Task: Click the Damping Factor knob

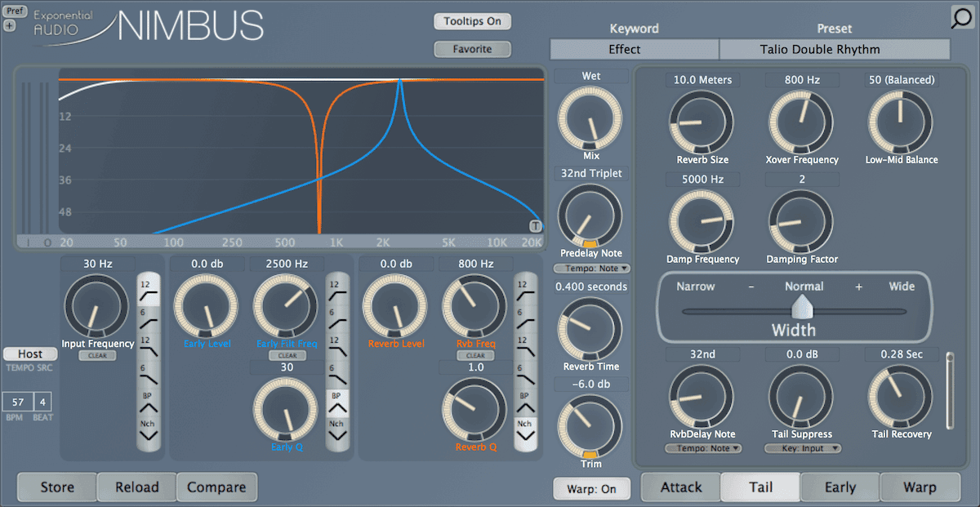Action: (801, 222)
